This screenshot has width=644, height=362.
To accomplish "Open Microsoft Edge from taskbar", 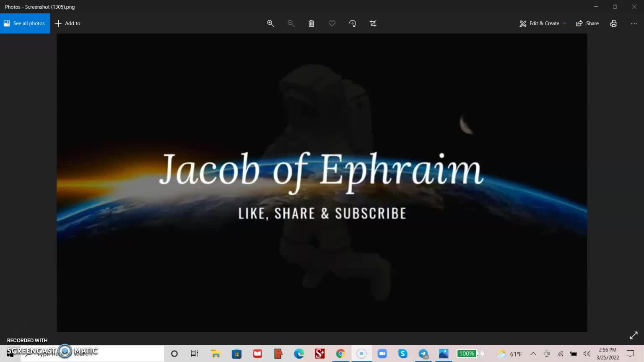I will (299, 354).
